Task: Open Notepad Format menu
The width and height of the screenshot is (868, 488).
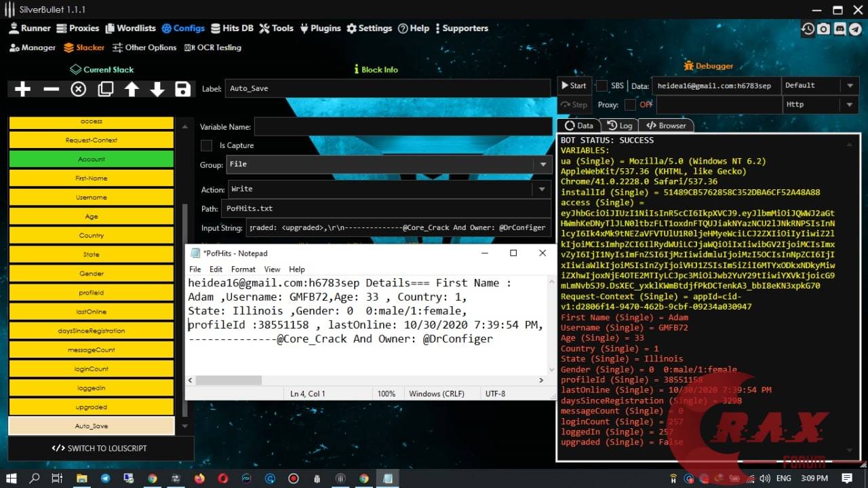Action: (x=243, y=269)
